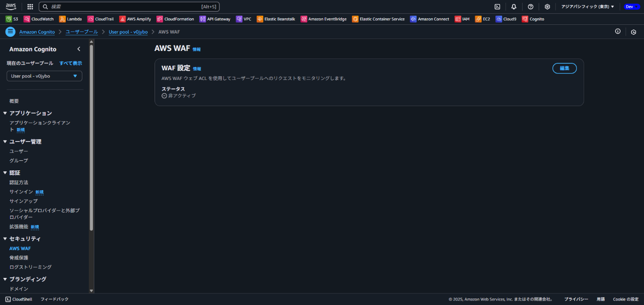Open the notifications bell
The image size is (644, 305).
(514, 7)
